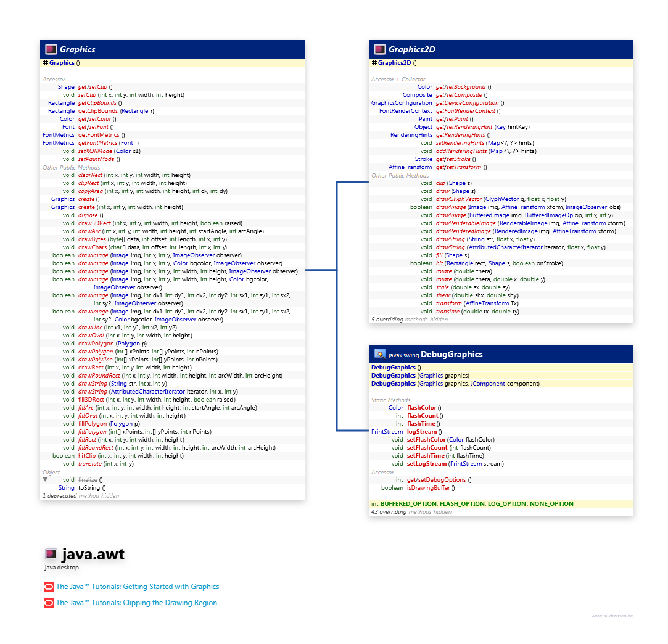668x644 pixels.
Task: Click the drawRoundRect method entry
Action: pos(99,376)
